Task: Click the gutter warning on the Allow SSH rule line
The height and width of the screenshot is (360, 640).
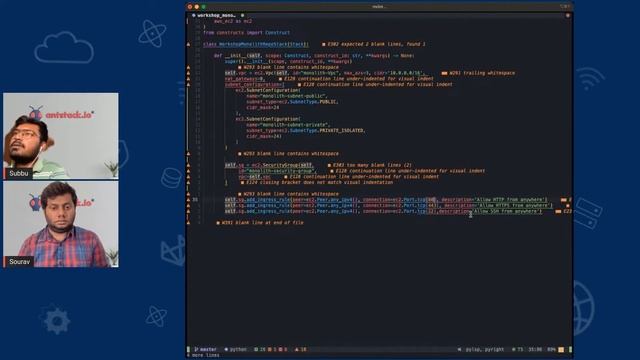Action: pos(189,211)
